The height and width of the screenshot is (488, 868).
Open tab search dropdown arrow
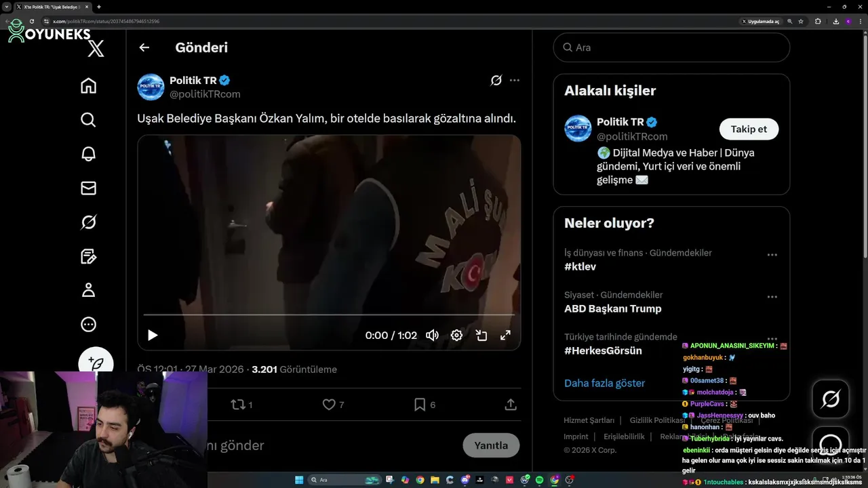[6, 7]
